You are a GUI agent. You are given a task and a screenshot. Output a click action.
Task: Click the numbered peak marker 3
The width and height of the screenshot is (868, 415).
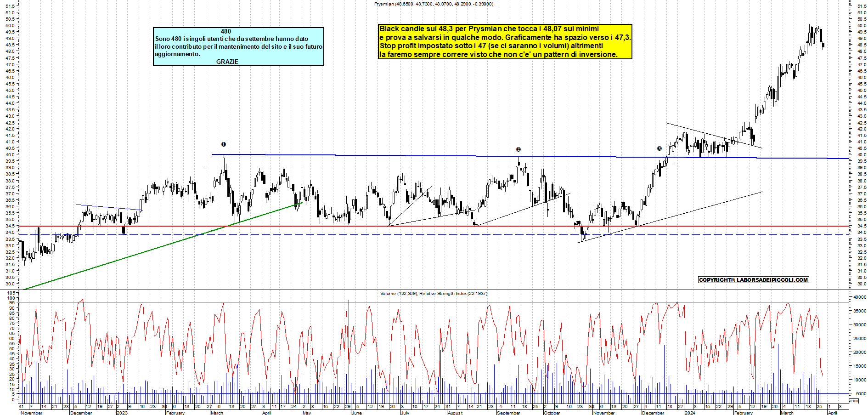pyautogui.click(x=659, y=148)
